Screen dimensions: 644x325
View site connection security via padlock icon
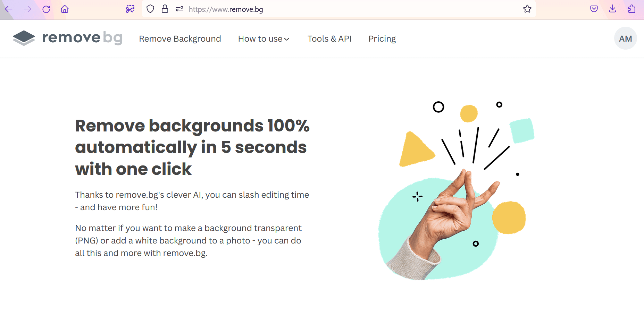point(165,9)
